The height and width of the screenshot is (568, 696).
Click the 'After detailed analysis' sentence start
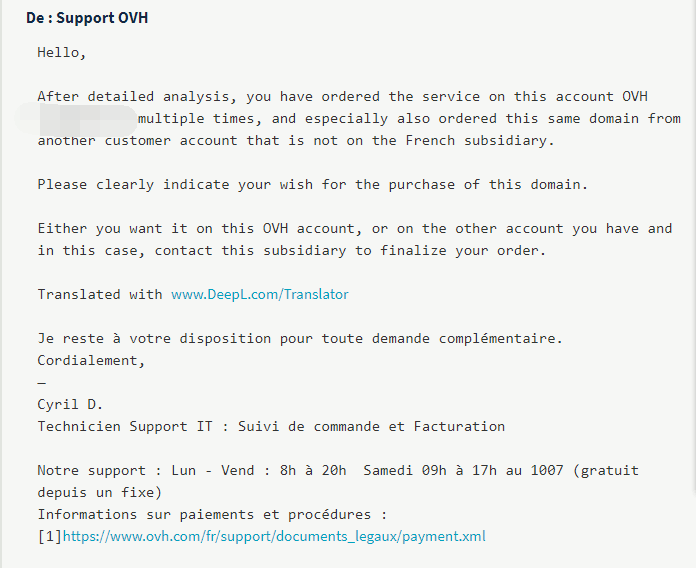pos(130,97)
